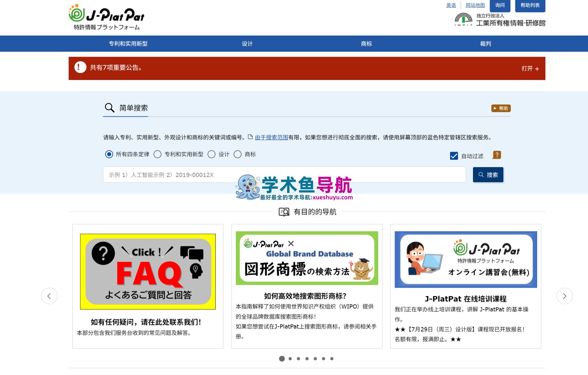Click the blue 搜索 button

point(488,175)
